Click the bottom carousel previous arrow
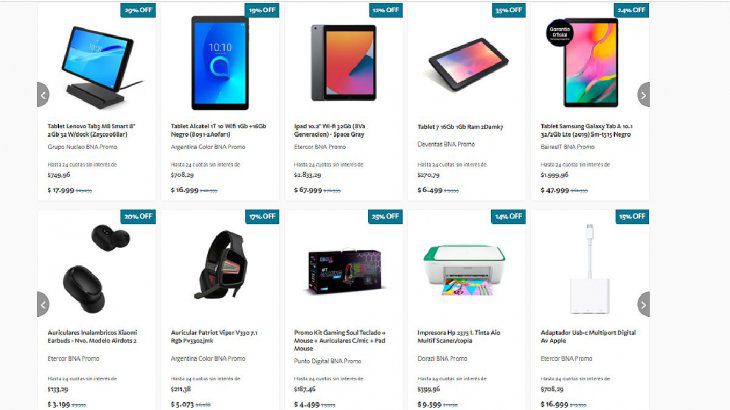This screenshot has width=730, height=410. point(43,304)
